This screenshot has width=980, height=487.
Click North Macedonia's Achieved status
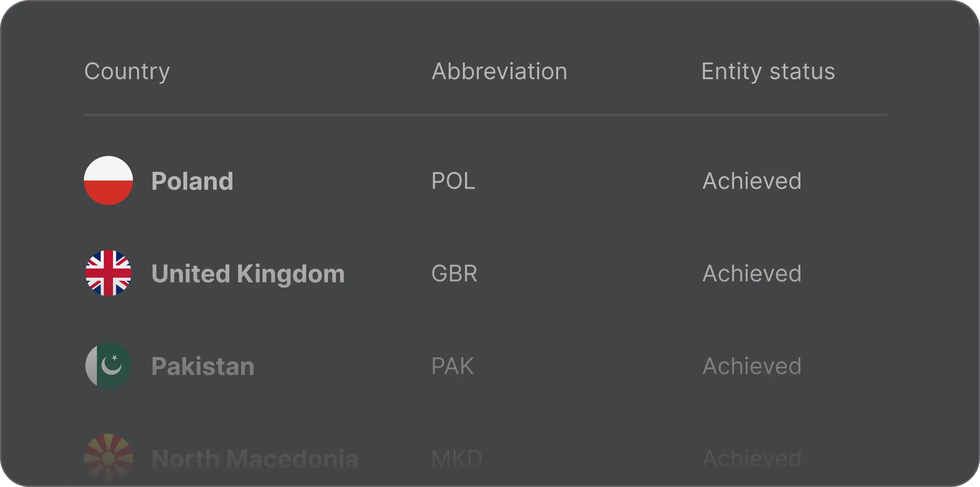(752, 459)
